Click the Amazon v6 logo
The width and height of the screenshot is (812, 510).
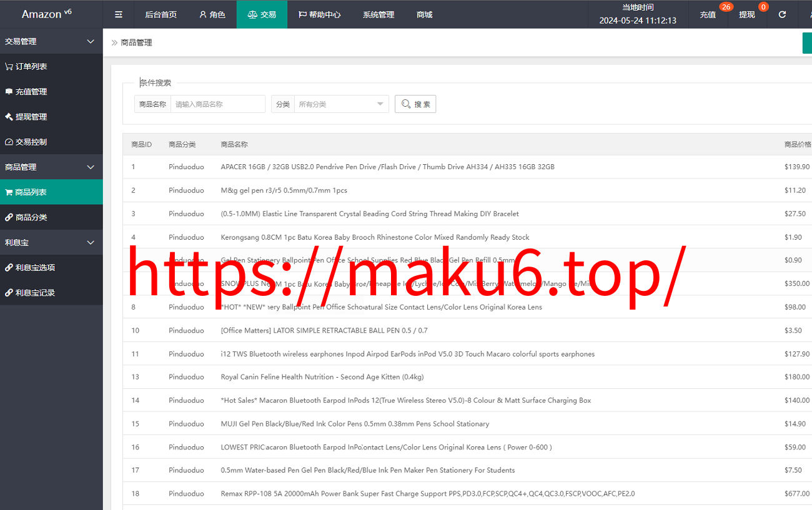pos(47,14)
